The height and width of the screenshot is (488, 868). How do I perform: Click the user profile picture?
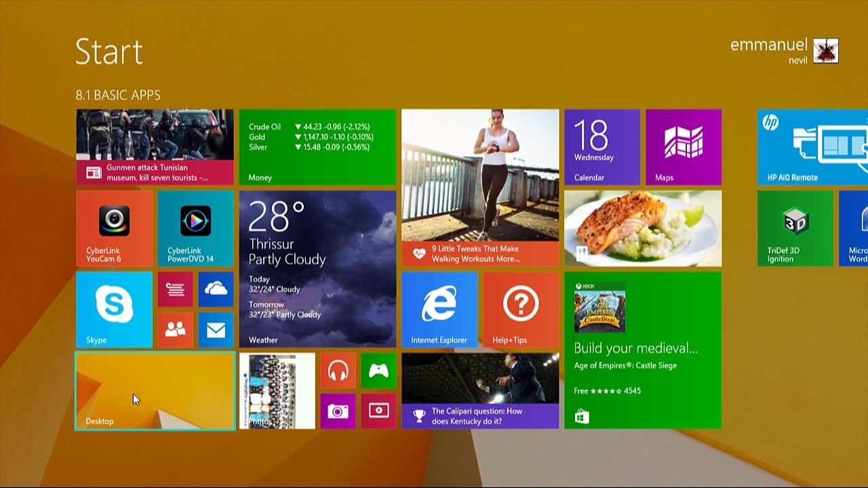(826, 51)
